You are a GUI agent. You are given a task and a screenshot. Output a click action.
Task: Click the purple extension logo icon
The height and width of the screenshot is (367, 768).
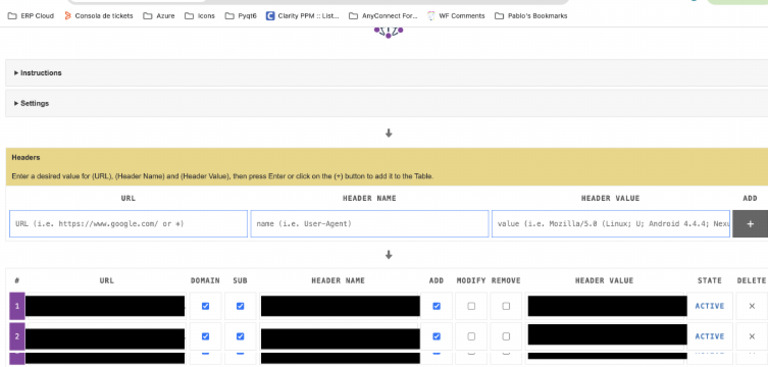(x=388, y=32)
